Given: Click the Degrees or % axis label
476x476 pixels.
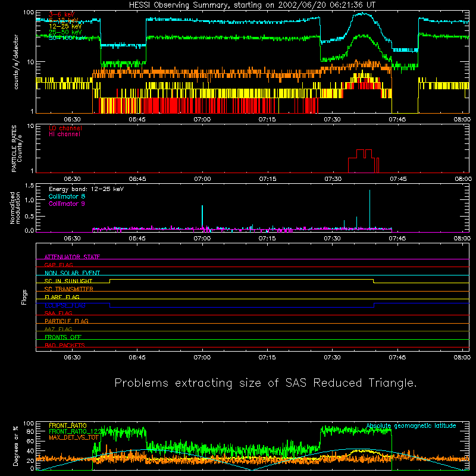Looking at the screenshot, I should (x=16, y=446).
